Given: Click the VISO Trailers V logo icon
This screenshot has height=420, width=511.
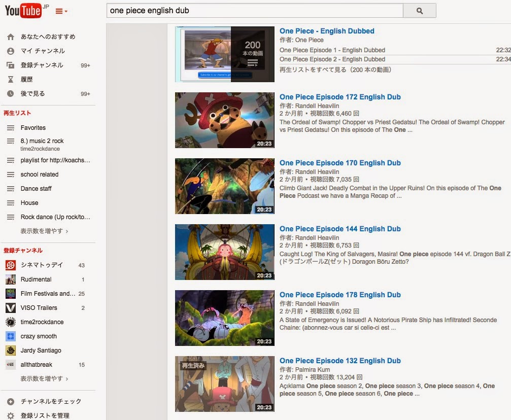Looking at the screenshot, I should [11, 308].
